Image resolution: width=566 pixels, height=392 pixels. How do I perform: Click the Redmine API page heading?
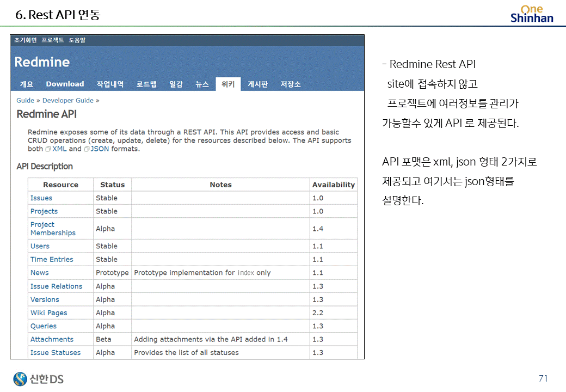coord(47,114)
